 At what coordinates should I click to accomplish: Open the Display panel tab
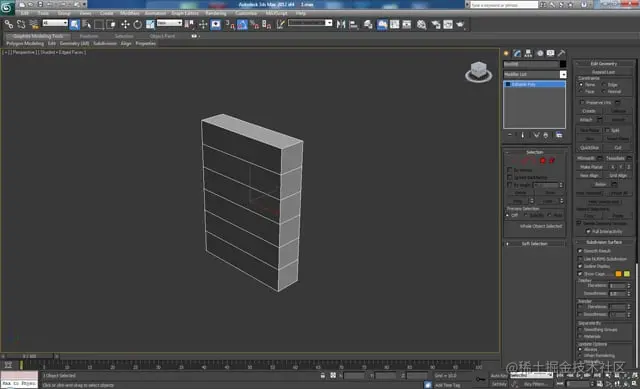(x=551, y=53)
